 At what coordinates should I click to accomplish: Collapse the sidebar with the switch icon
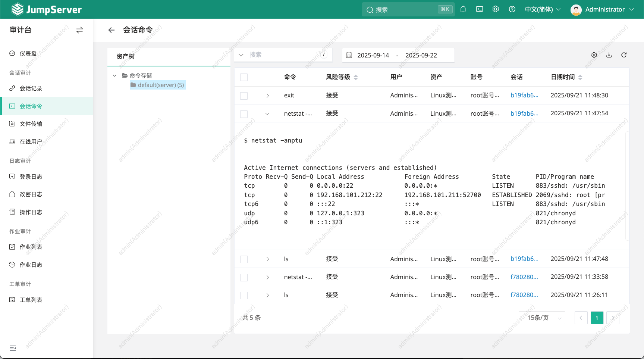[79, 30]
